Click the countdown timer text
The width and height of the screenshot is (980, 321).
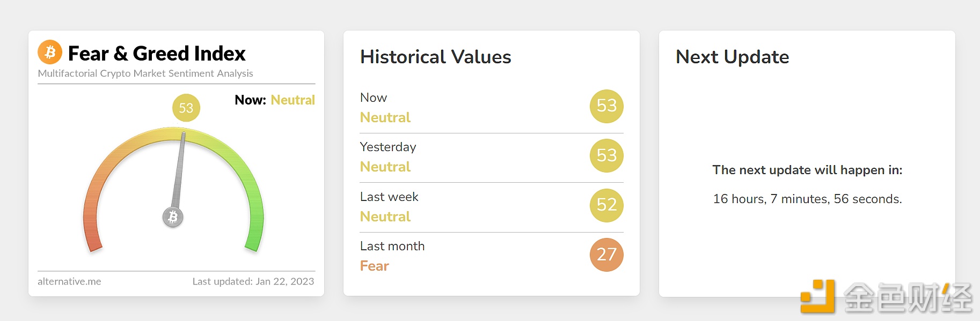coord(807,199)
